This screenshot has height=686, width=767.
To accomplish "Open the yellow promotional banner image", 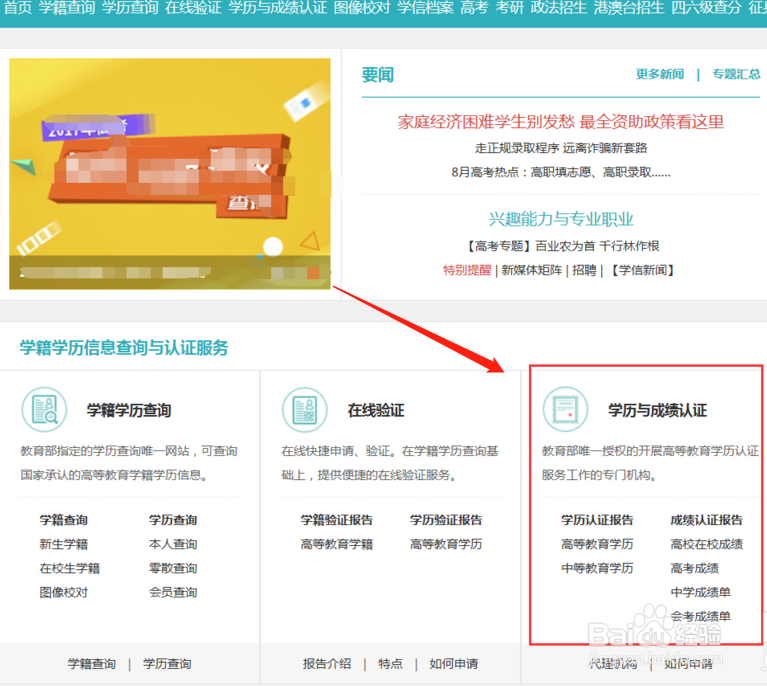I will point(170,174).
